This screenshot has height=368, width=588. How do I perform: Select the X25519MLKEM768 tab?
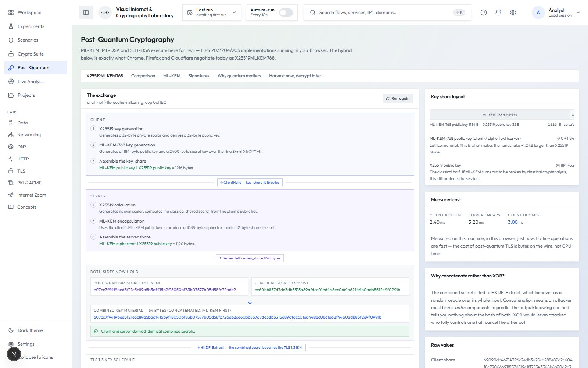click(x=105, y=76)
